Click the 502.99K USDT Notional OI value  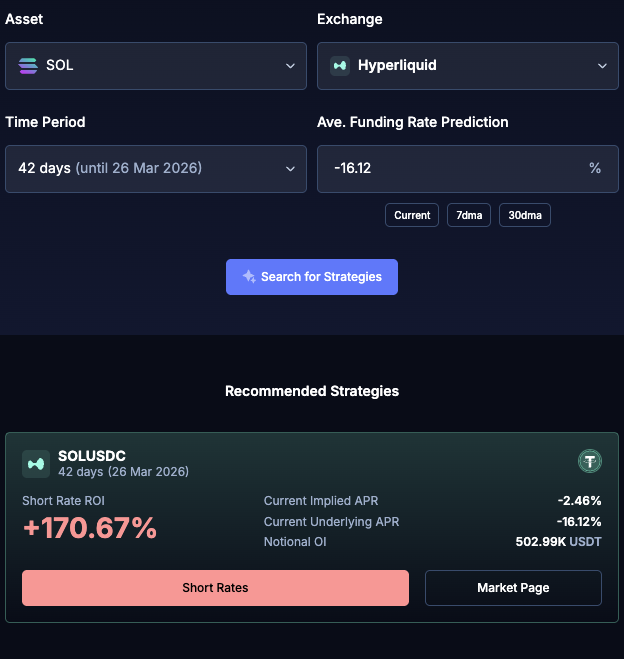point(558,542)
